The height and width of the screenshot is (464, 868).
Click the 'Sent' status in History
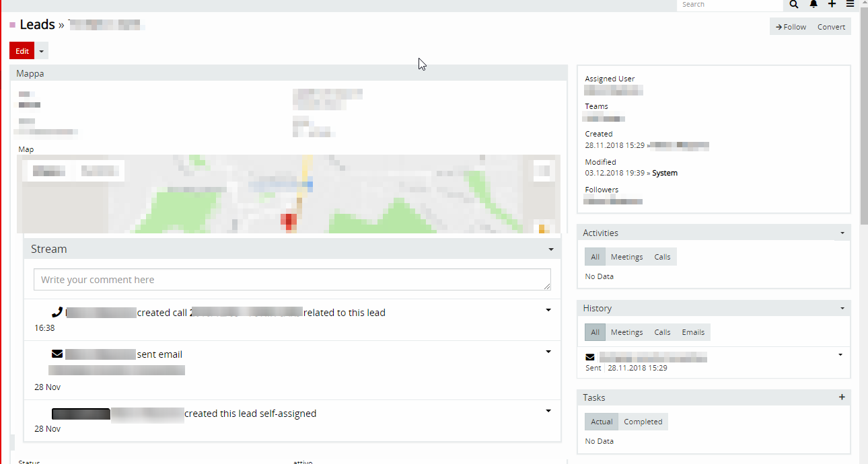click(x=593, y=368)
